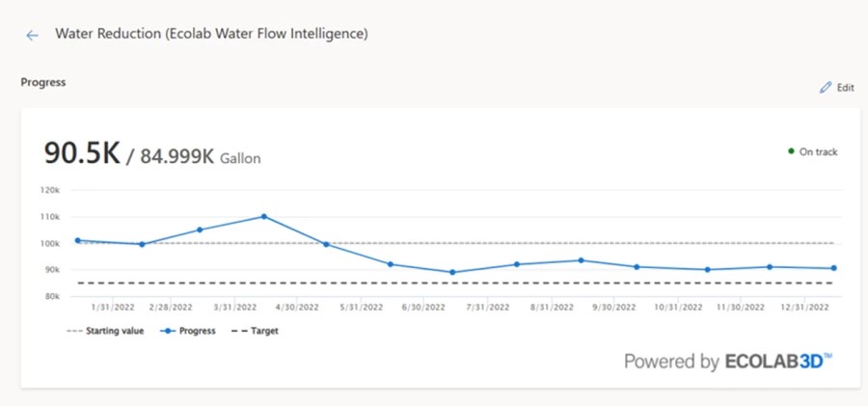Click the Edit pencil button
The height and width of the screenshot is (406, 868).
click(x=836, y=88)
